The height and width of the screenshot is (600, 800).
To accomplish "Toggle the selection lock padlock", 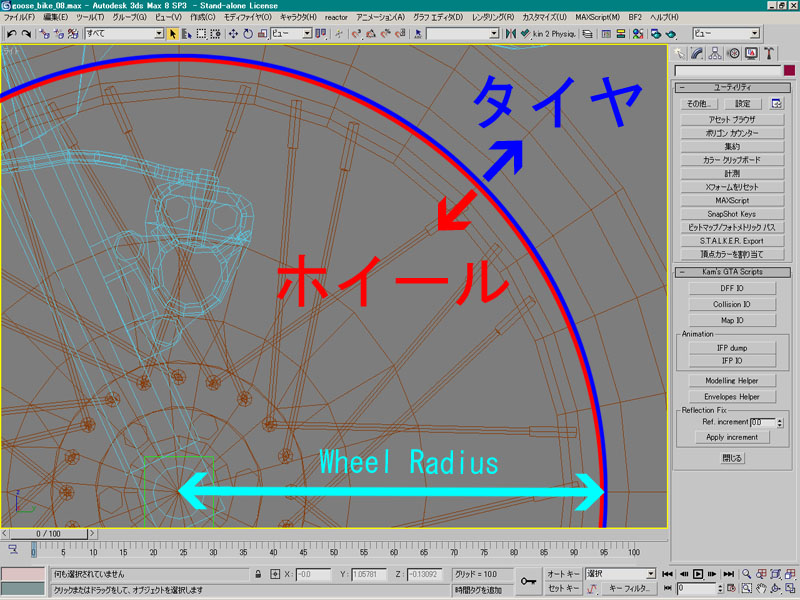I will coord(258,574).
